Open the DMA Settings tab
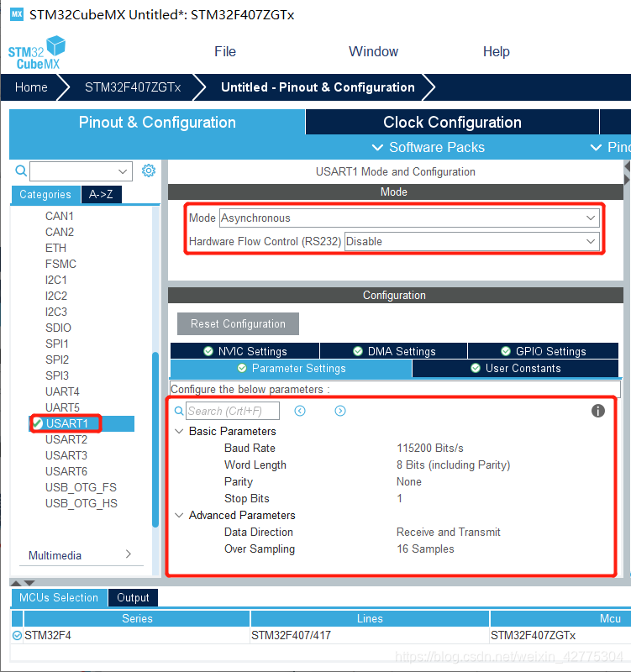 (393, 351)
